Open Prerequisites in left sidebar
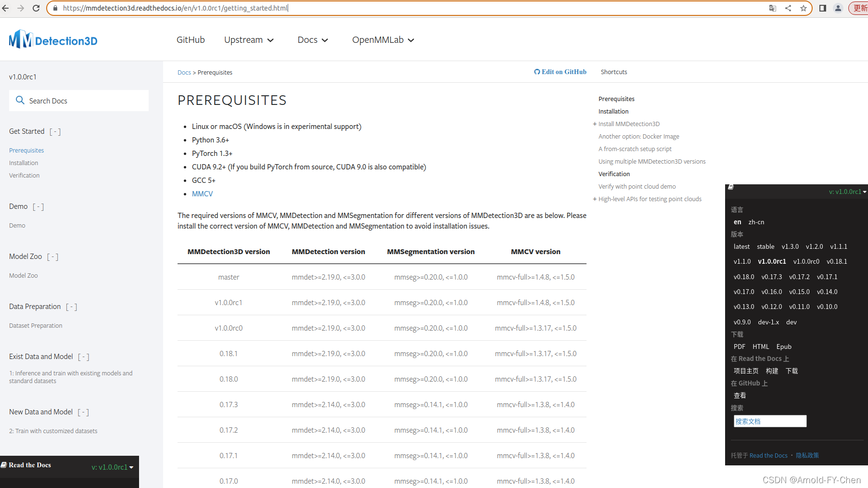Viewport: 868px width, 488px height. pyautogui.click(x=26, y=151)
